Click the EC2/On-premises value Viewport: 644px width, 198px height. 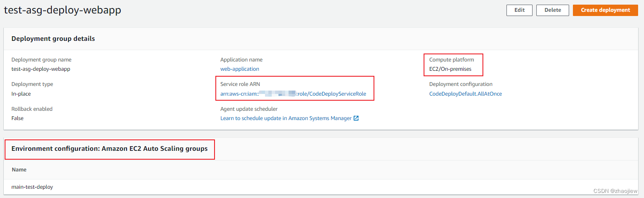coord(450,69)
